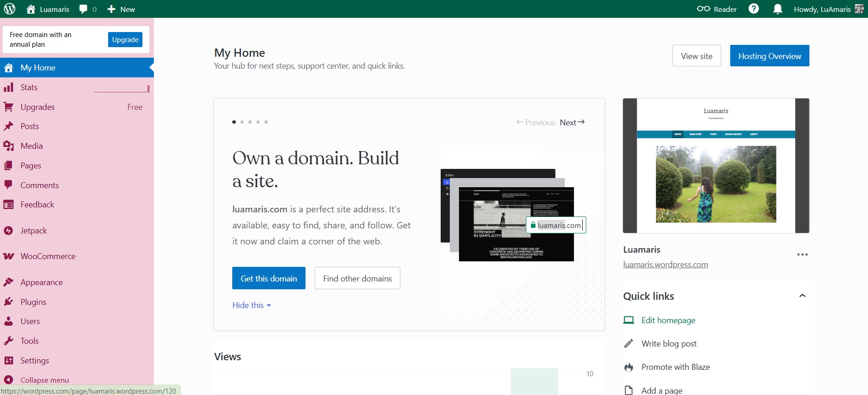Open the Upgrades menu item
Screen dimensions: 868x395
(77, 107)
